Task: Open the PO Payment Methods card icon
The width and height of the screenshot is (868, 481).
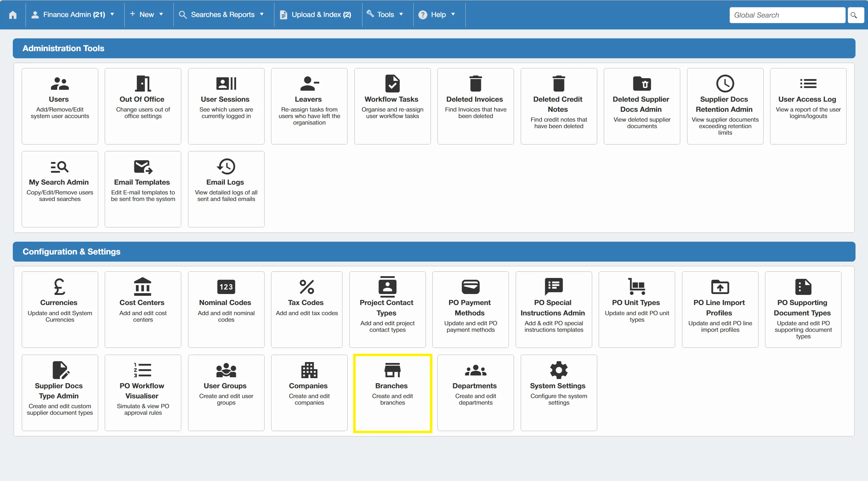Action: pos(470,287)
